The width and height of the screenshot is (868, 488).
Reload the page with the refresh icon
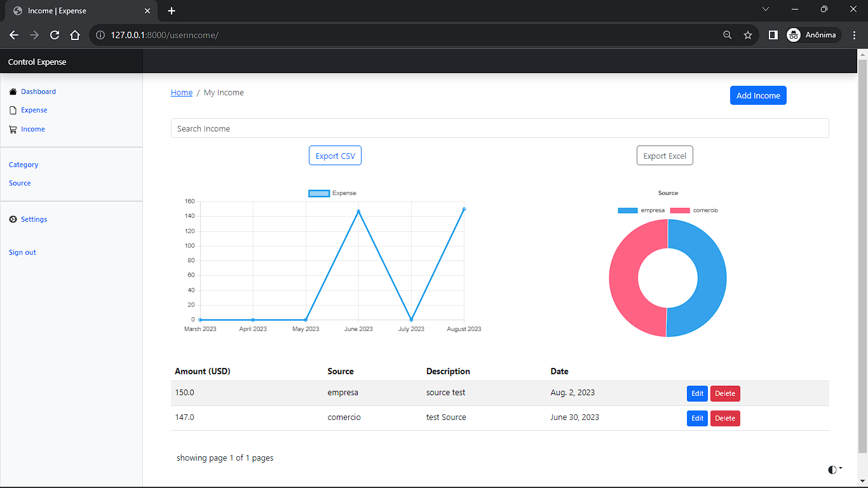tap(55, 35)
